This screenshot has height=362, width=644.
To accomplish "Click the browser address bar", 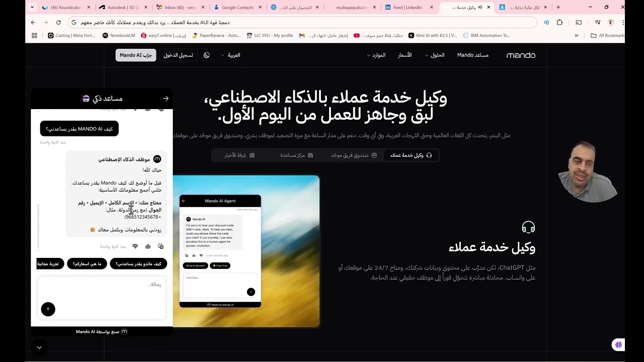I will click(302, 23).
